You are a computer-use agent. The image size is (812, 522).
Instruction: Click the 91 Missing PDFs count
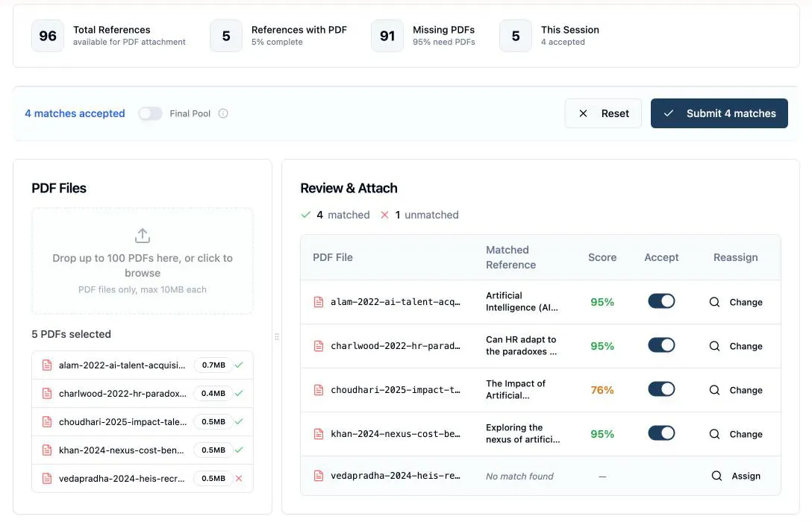pyautogui.click(x=387, y=36)
